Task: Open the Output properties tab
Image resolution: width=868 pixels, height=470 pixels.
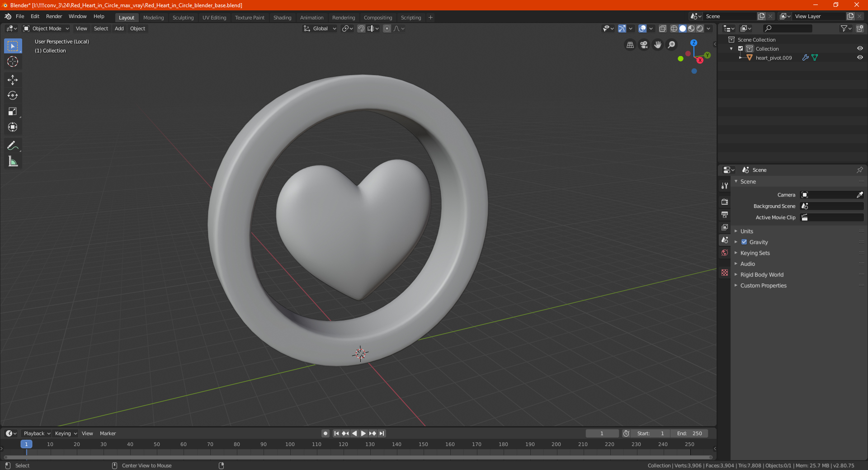Action: 725,214
